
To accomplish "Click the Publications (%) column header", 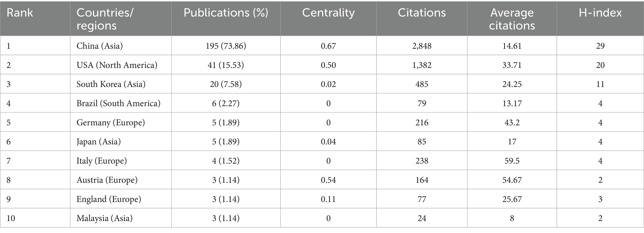I will tap(226, 13).
